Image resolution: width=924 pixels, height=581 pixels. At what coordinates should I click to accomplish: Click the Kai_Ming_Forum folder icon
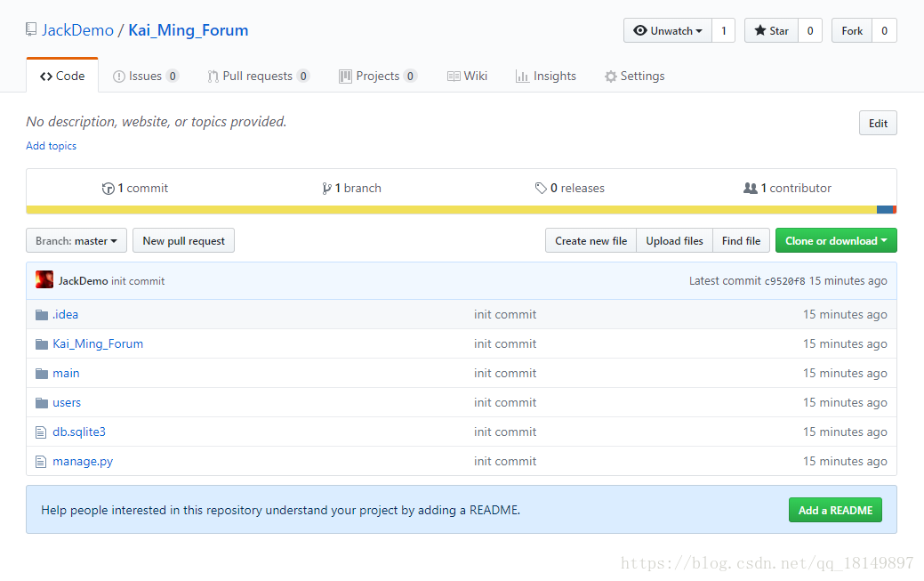tap(41, 344)
